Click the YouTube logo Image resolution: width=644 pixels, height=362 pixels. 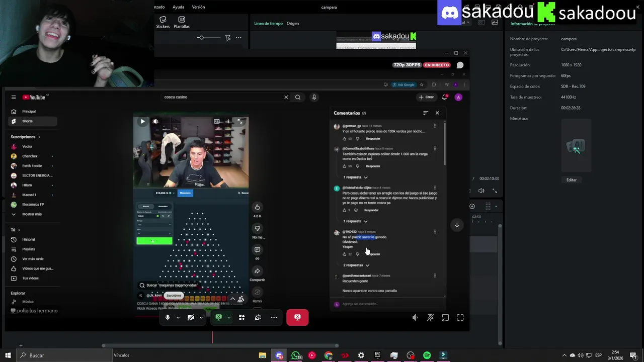coord(34,97)
